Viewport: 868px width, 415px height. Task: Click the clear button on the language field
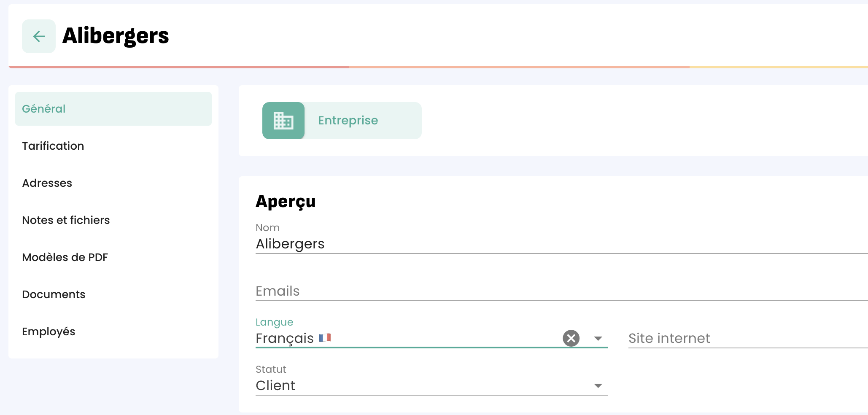[571, 338]
